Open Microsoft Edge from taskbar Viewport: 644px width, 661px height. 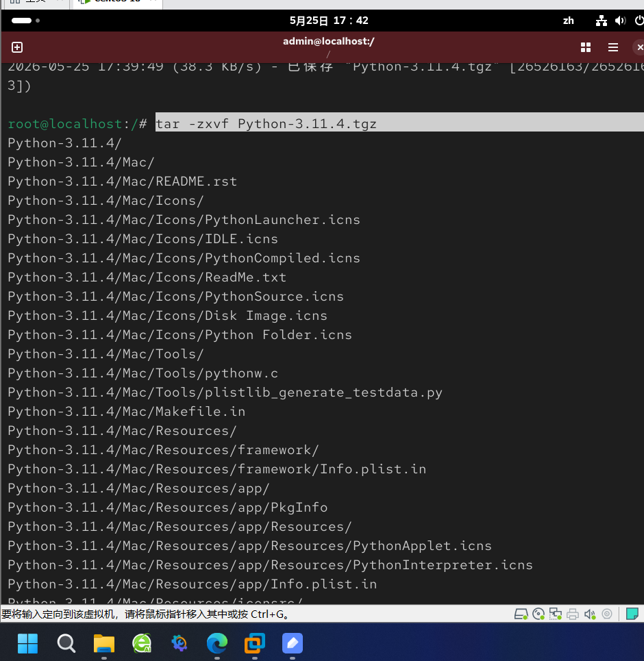(x=216, y=643)
